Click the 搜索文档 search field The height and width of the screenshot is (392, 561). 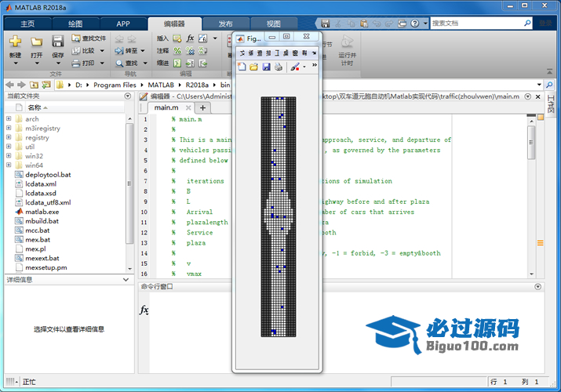(476, 24)
